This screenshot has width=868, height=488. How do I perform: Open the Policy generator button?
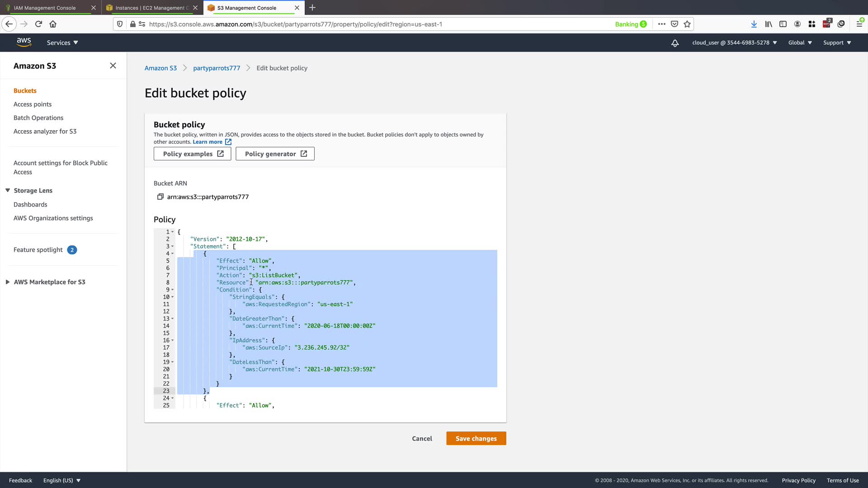(275, 154)
